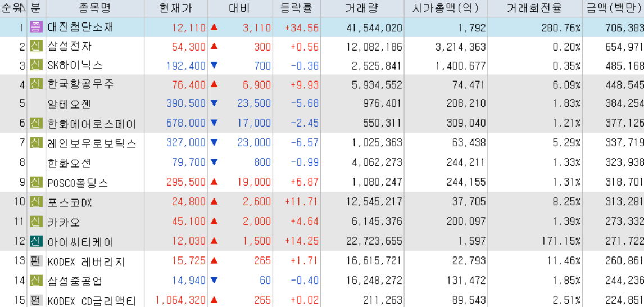This screenshot has height=307, width=644.
Task: Select the stock name 알테오젠
Action: (x=70, y=103)
